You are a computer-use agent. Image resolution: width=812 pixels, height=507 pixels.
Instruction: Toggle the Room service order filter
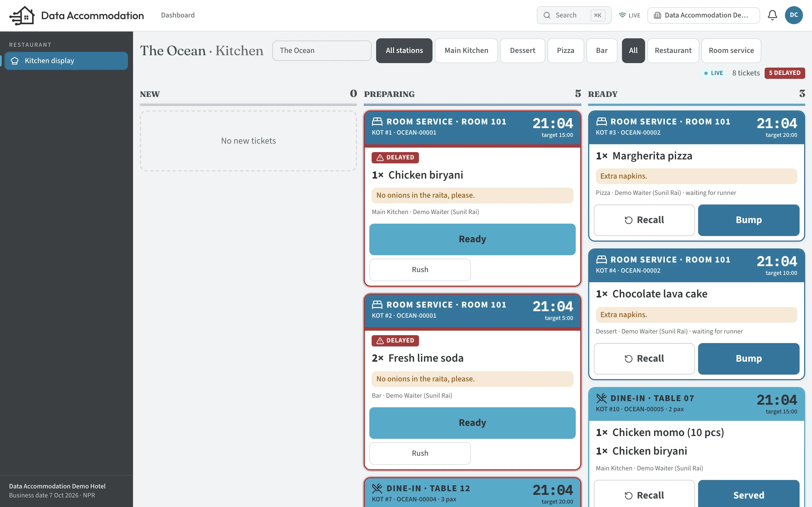tap(731, 51)
